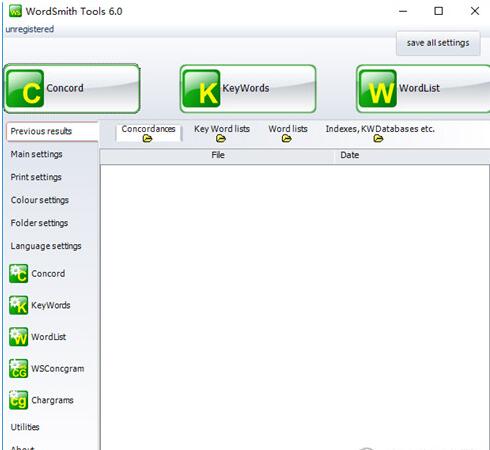This screenshot has height=450, width=490.
Task: Open Language settings in the sidebar
Action: 46,246
